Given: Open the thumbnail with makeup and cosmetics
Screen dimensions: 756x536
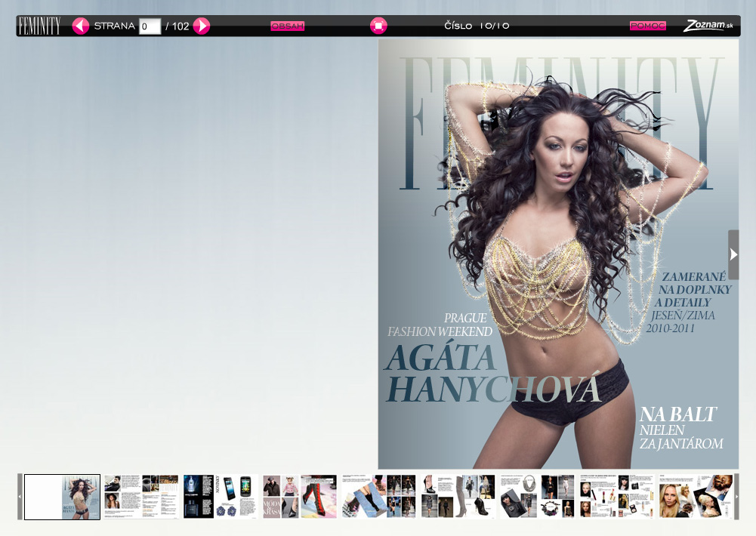Looking at the screenshot, I should click(x=617, y=497).
